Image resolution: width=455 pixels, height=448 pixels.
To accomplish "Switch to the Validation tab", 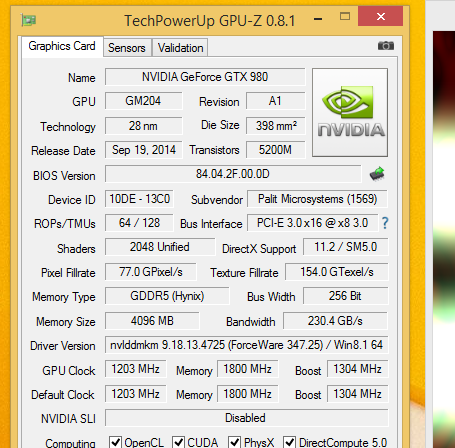I will pos(180,48).
